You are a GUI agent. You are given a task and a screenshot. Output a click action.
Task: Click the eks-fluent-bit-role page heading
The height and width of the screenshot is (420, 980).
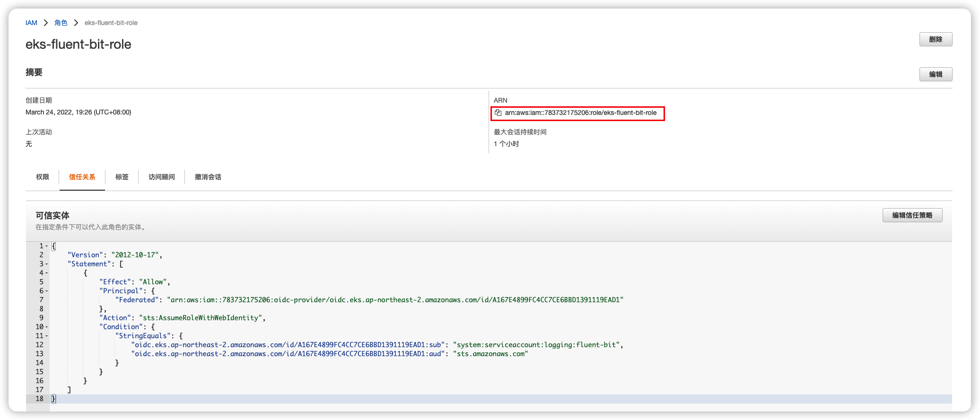[79, 44]
